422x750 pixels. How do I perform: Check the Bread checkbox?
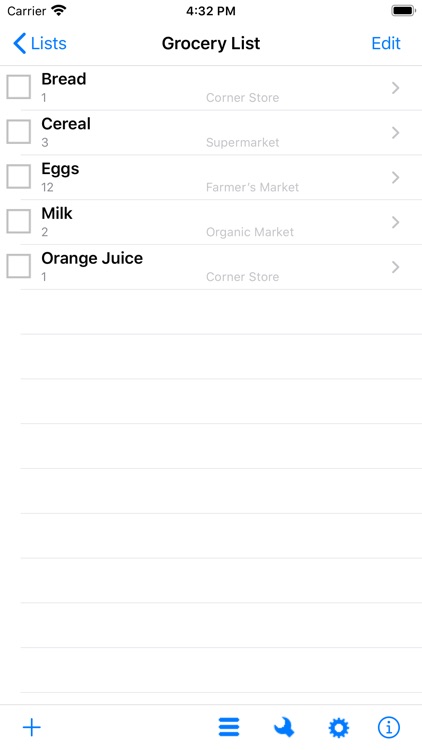(x=19, y=87)
